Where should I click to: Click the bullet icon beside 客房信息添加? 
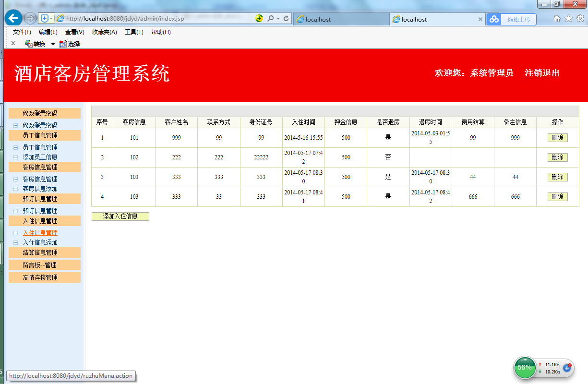pos(15,189)
